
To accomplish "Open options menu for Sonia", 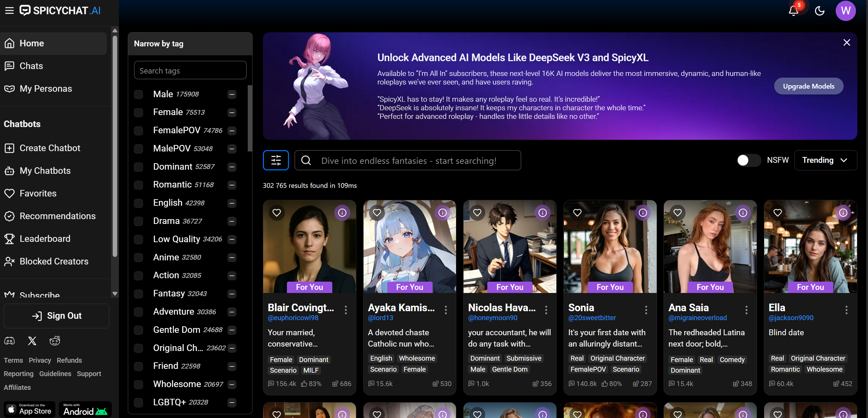I will (646, 310).
